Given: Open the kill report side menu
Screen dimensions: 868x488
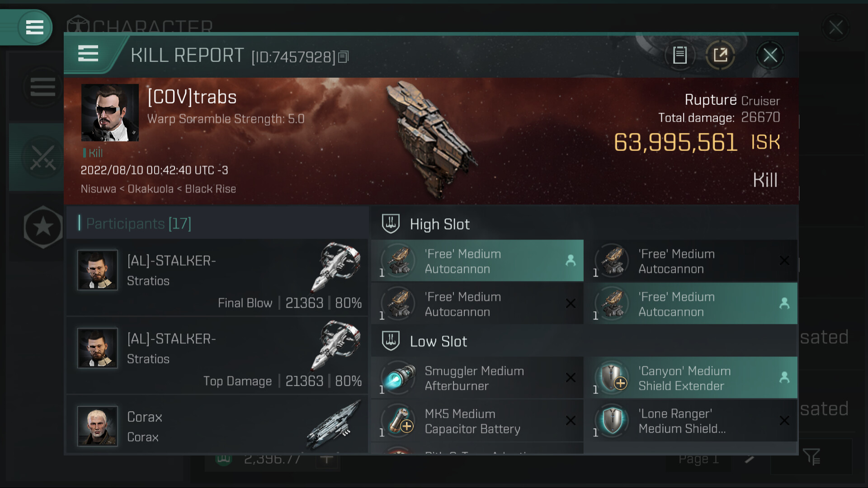Looking at the screenshot, I should point(88,53).
